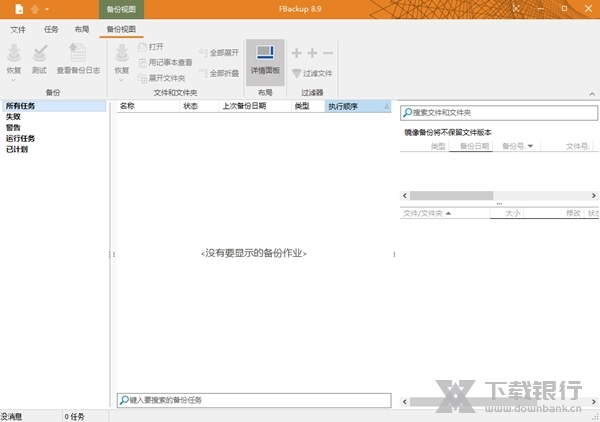This screenshot has height=422, width=600.
Task: Click 全部展开
Action: tap(219, 53)
